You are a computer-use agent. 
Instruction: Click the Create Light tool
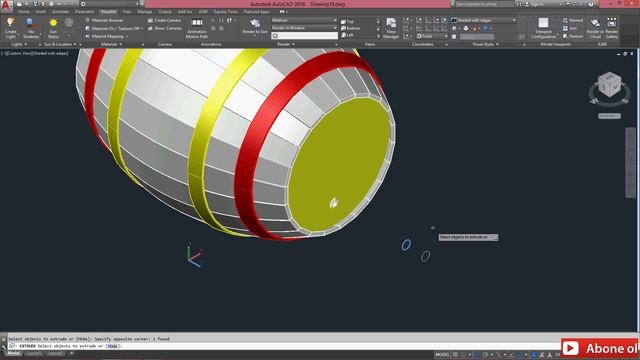(11, 28)
